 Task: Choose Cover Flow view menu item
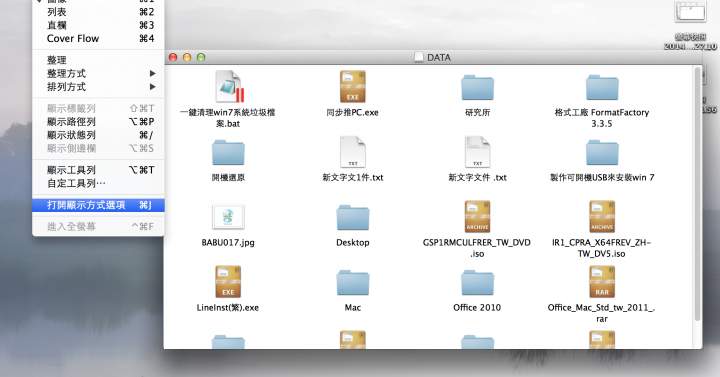(x=98, y=39)
